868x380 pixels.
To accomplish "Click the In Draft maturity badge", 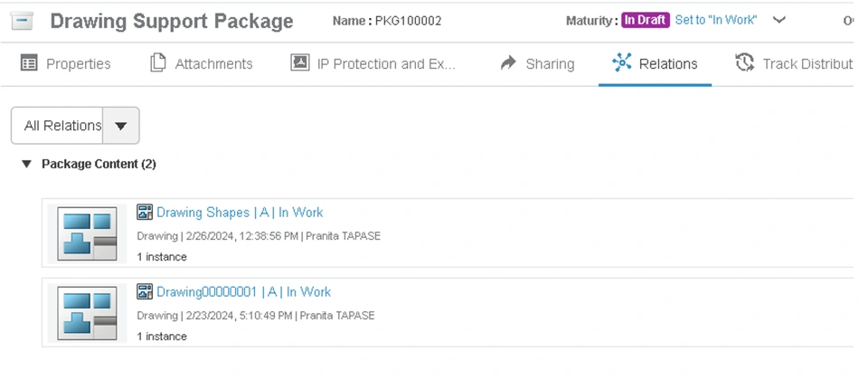I will tap(646, 20).
